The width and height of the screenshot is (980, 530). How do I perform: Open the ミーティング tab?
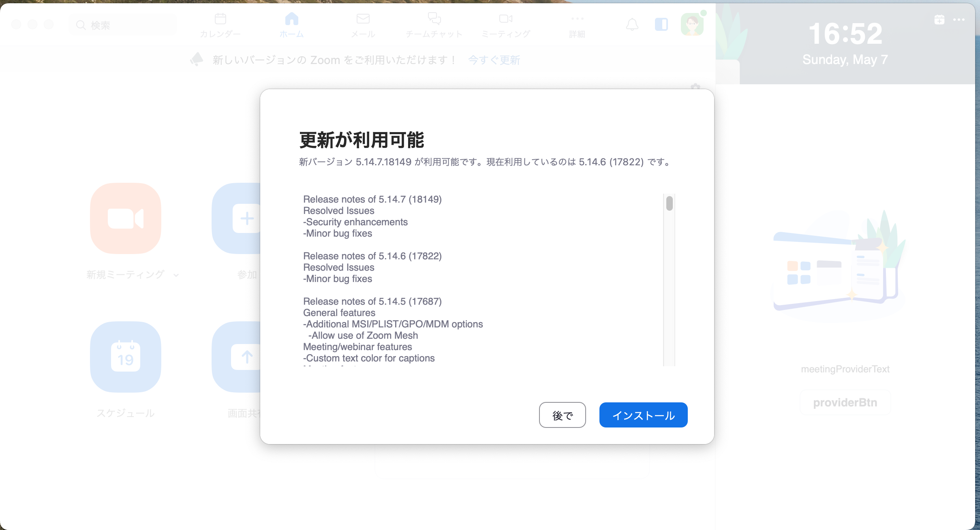505,26
